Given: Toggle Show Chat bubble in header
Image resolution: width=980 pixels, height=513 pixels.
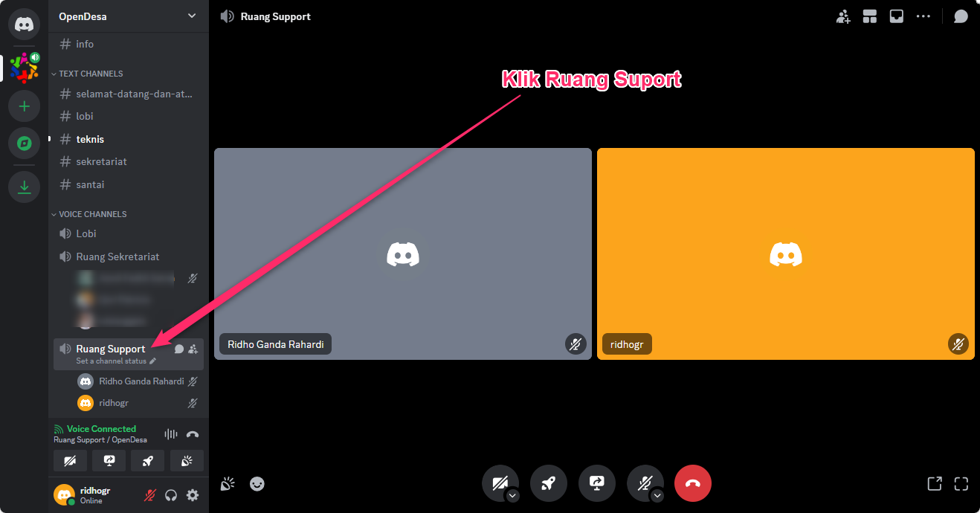Looking at the screenshot, I should (961, 16).
